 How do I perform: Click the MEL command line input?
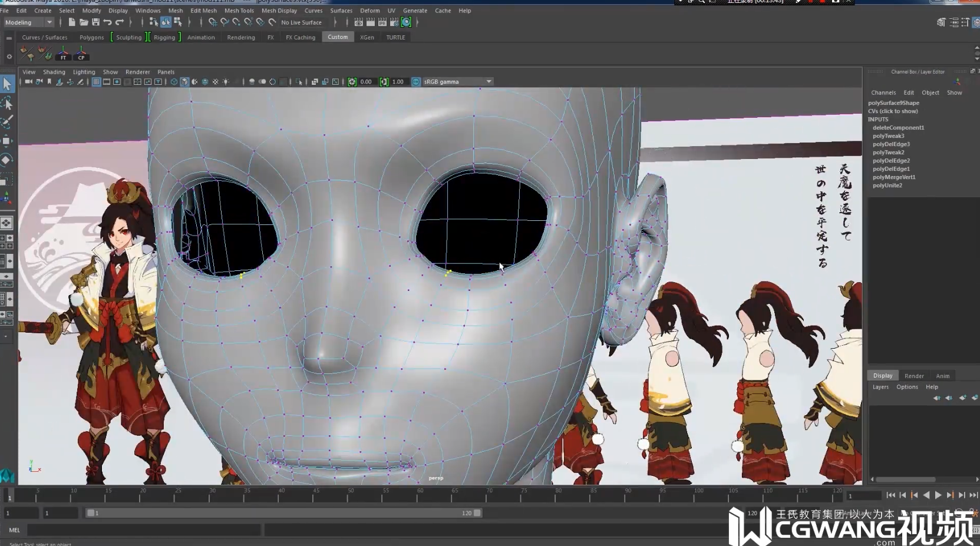(144, 530)
